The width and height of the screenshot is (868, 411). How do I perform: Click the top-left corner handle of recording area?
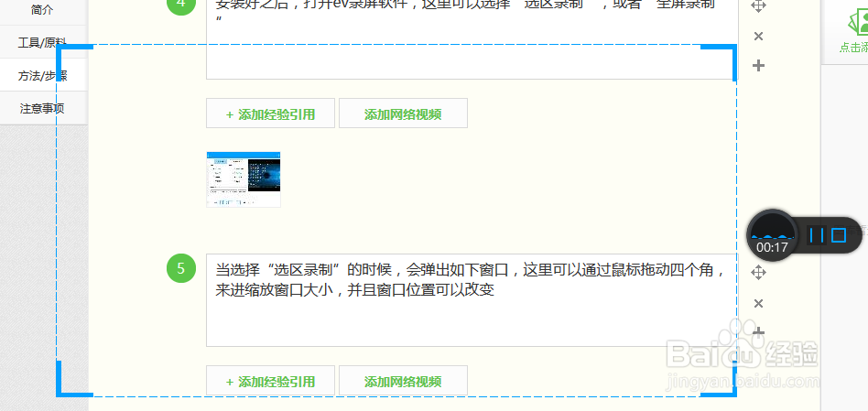74,62
